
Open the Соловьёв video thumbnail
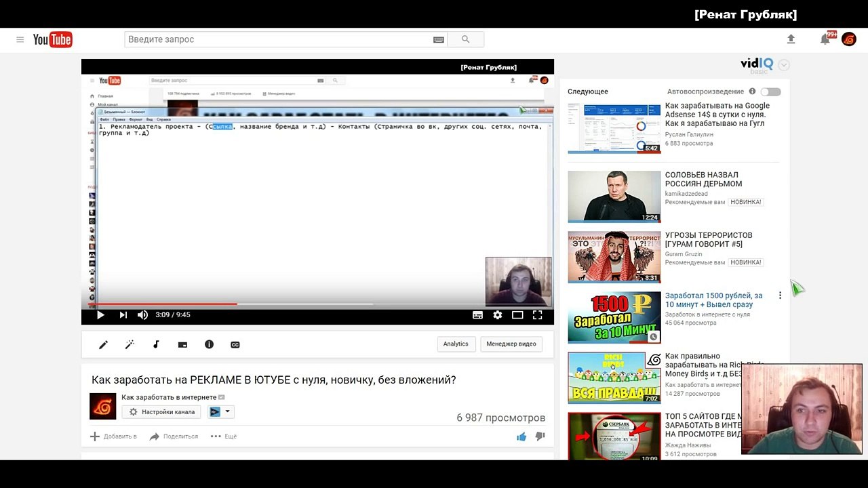(x=614, y=197)
